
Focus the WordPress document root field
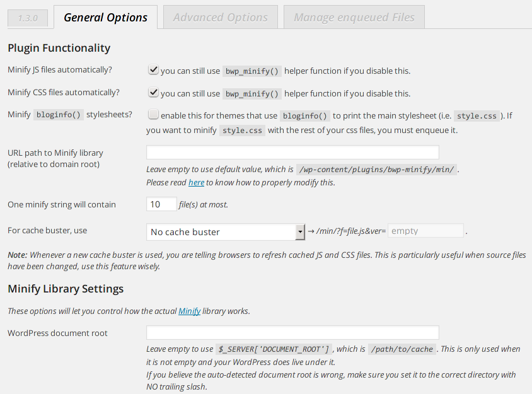(x=292, y=333)
